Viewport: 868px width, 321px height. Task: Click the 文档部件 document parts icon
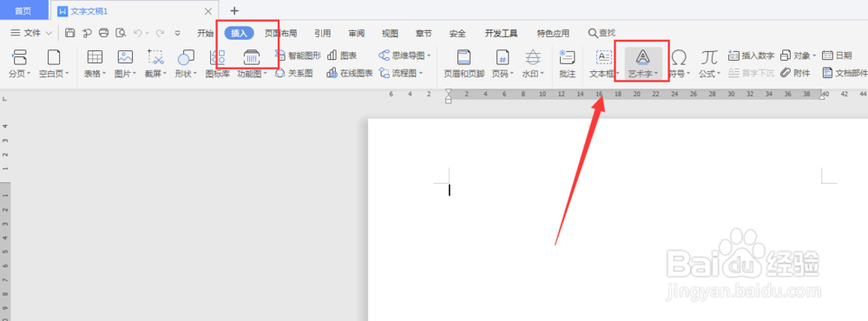point(827,73)
